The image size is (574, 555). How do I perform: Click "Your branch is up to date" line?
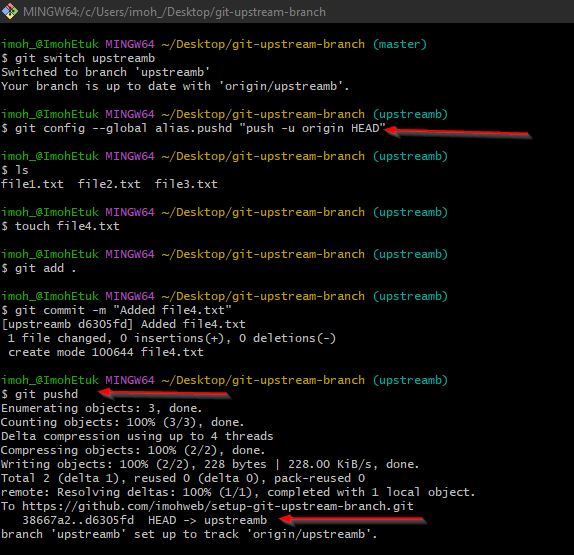point(175,86)
